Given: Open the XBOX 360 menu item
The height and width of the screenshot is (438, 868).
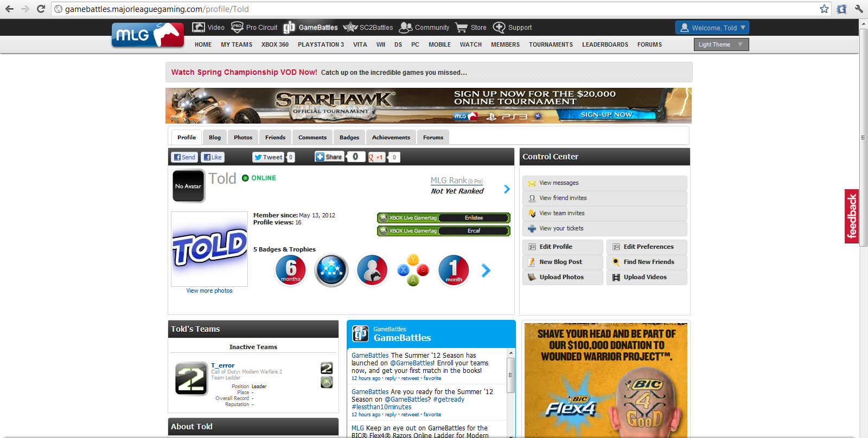Looking at the screenshot, I should (275, 44).
